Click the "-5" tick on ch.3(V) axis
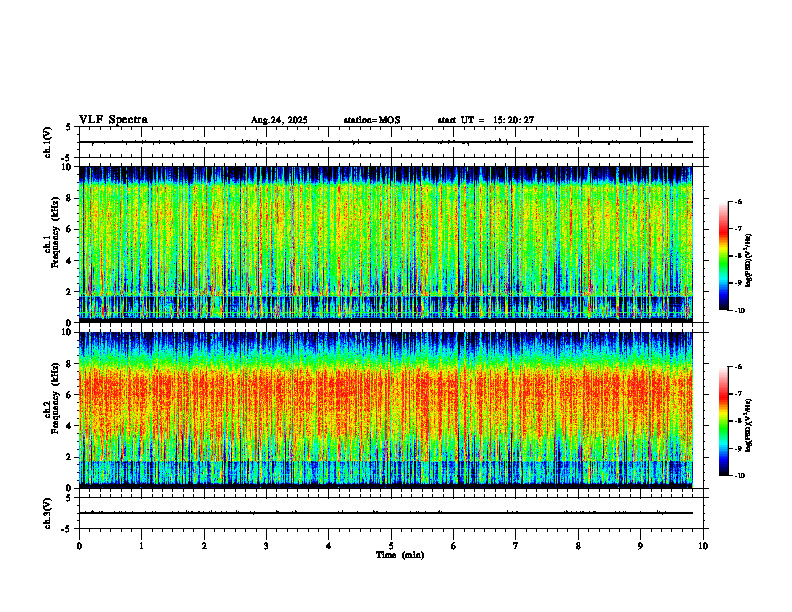The width and height of the screenshot is (792, 612). tap(66, 529)
